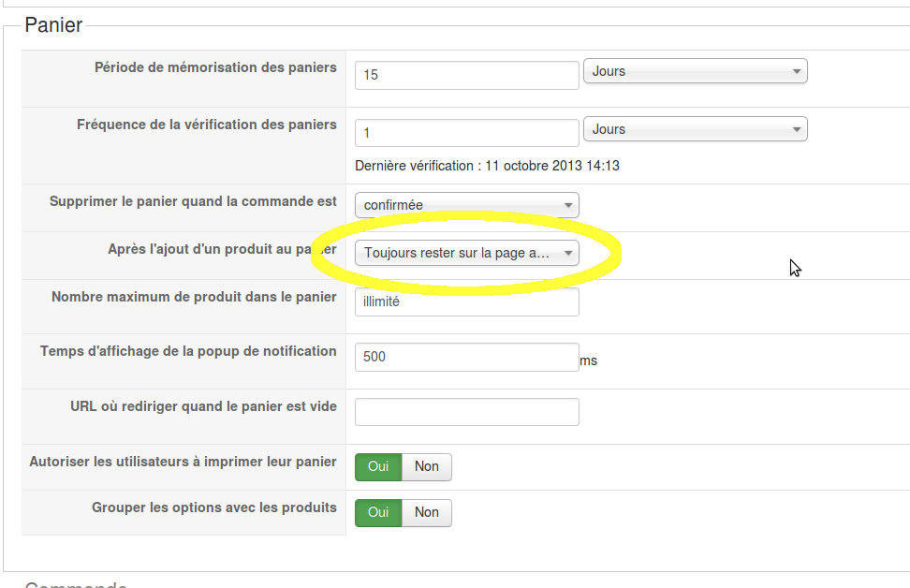Click the 'Supprimer le panier quand la commande est' label

193,201
